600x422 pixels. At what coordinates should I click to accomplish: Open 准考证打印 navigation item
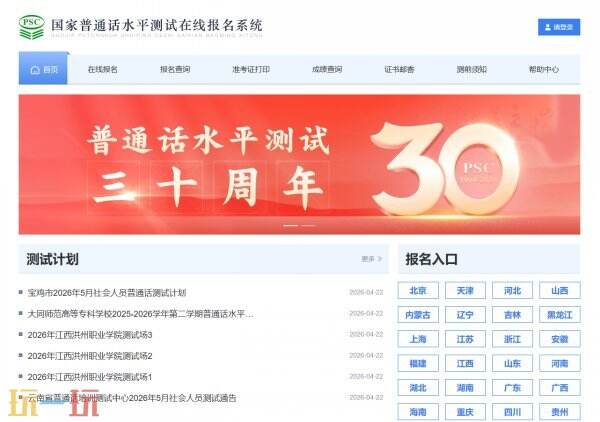click(250, 69)
